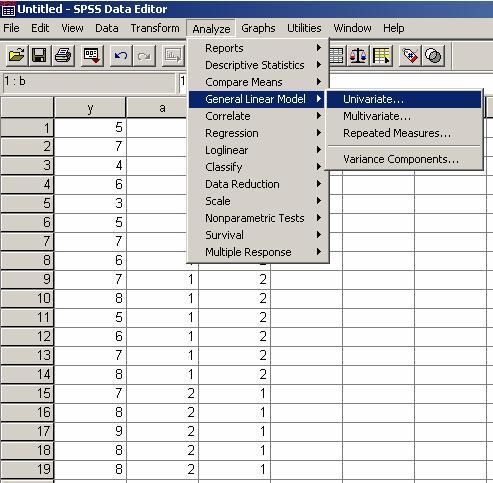Expand the Regression submenu
493x483 pixels.
[258, 133]
